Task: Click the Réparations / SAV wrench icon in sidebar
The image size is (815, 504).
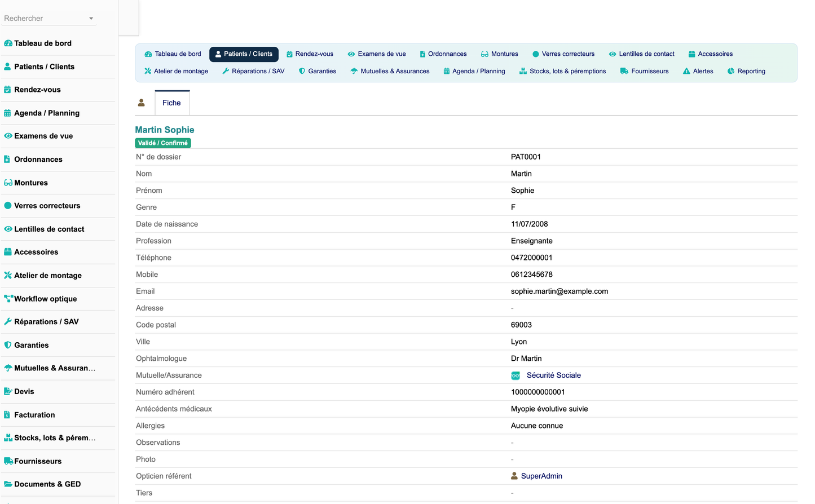Action: click(x=8, y=321)
